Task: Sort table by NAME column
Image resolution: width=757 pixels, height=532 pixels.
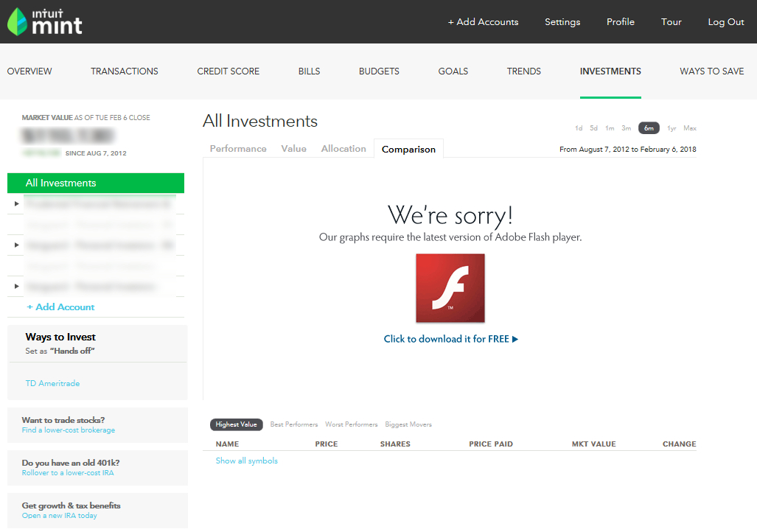Action: (227, 444)
